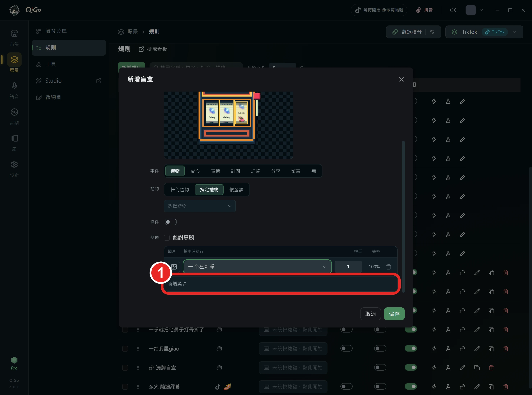The width and height of the screenshot is (532, 395).
Task: Toggle the first off switch in 一给我里giao row
Action: (346, 348)
